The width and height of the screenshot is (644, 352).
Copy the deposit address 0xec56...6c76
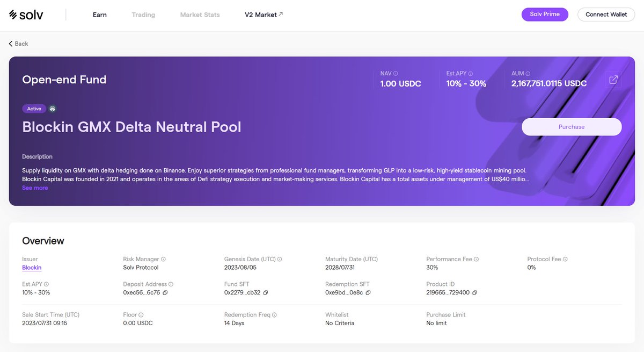165,293
